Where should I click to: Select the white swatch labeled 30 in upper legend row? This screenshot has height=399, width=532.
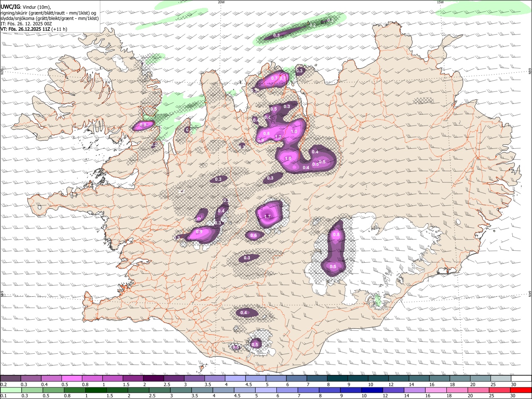(x=521, y=379)
